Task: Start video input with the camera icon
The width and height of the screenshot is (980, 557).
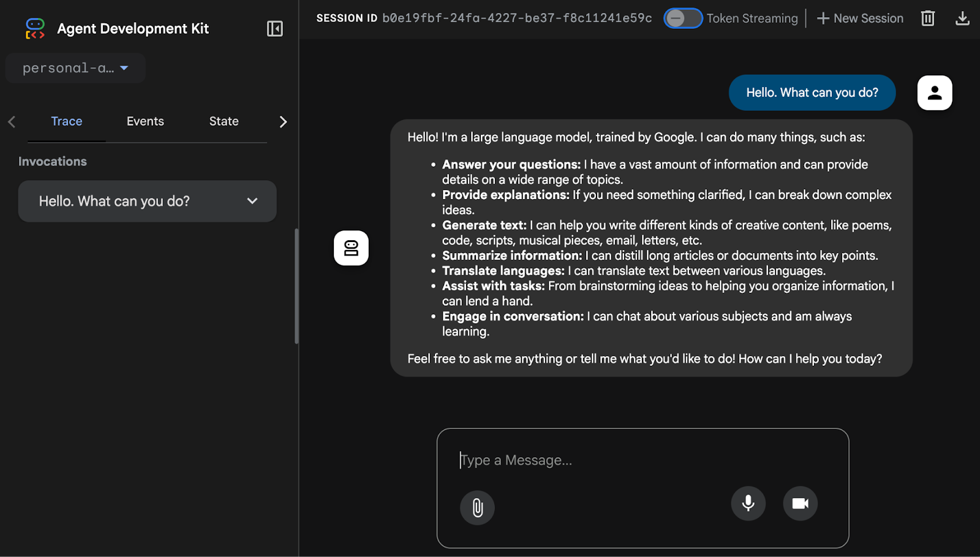Action: (x=799, y=503)
